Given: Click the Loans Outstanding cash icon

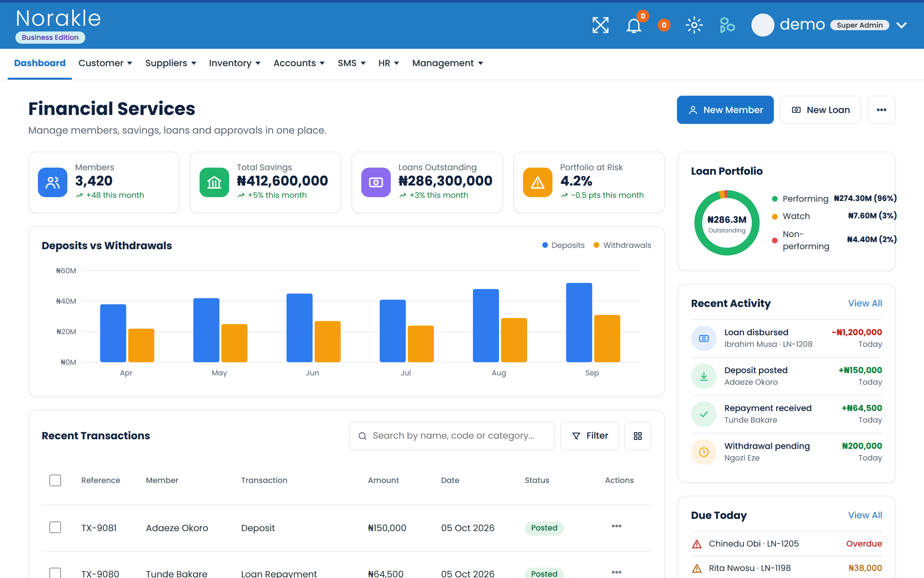Looking at the screenshot, I should point(376,182).
